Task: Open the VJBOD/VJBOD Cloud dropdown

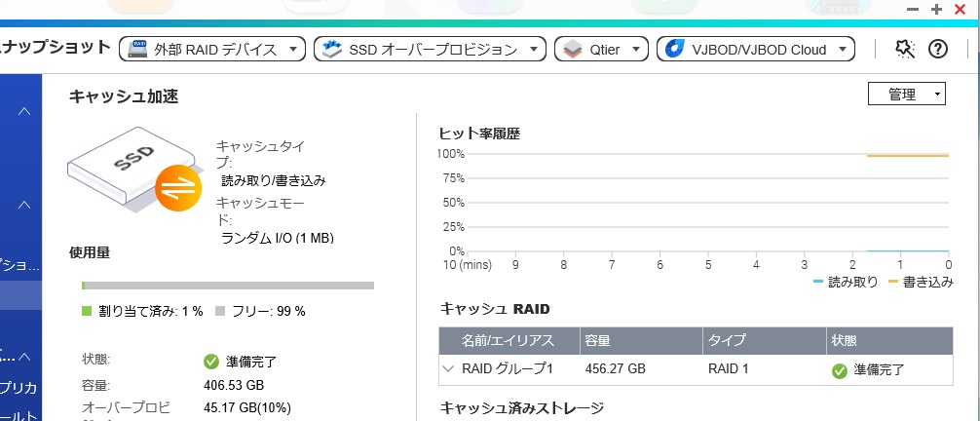Action: (x=756, y=49)
